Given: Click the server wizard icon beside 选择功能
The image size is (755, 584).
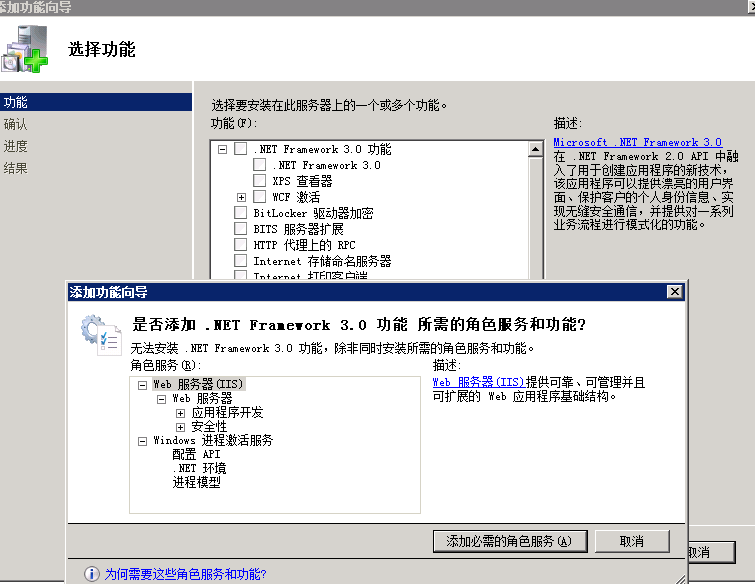Looking at the screenshot, I should point(24,49).
